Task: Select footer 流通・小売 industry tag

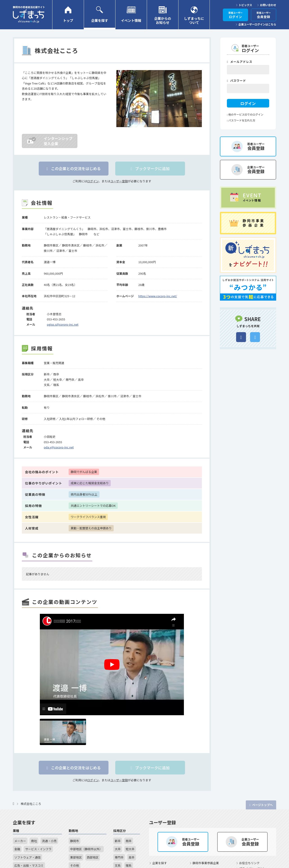Action: point(49,841)
